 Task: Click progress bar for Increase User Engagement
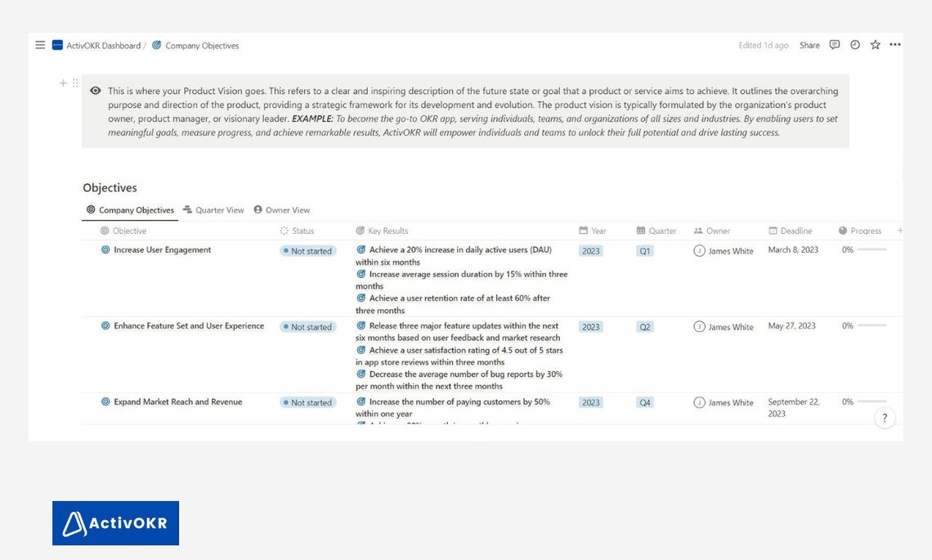[872, 249]
